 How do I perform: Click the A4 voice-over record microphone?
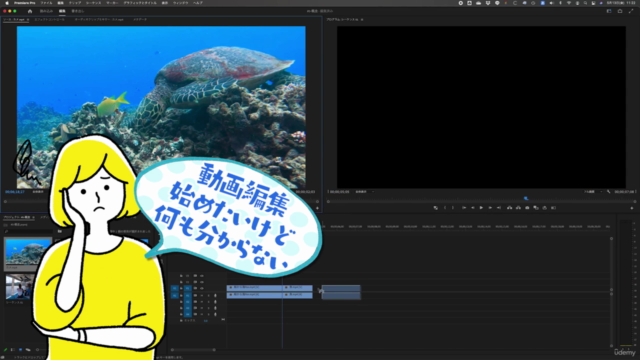point(215,314)
